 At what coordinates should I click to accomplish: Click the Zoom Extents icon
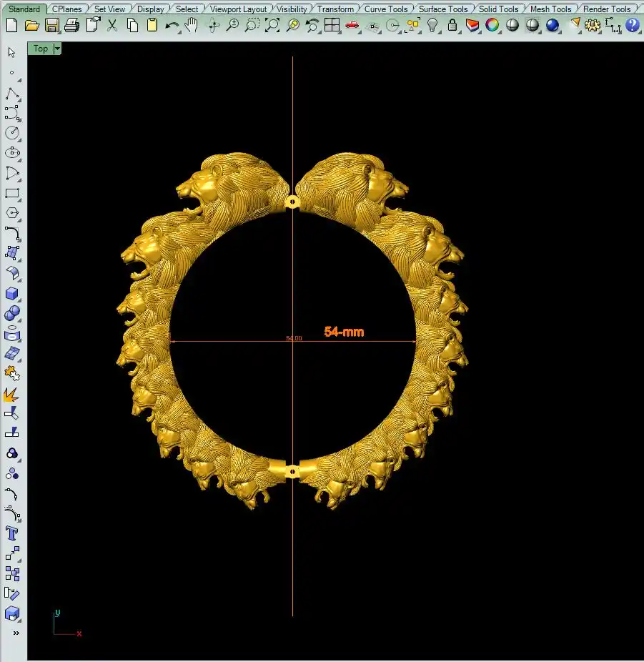[272, 25]
